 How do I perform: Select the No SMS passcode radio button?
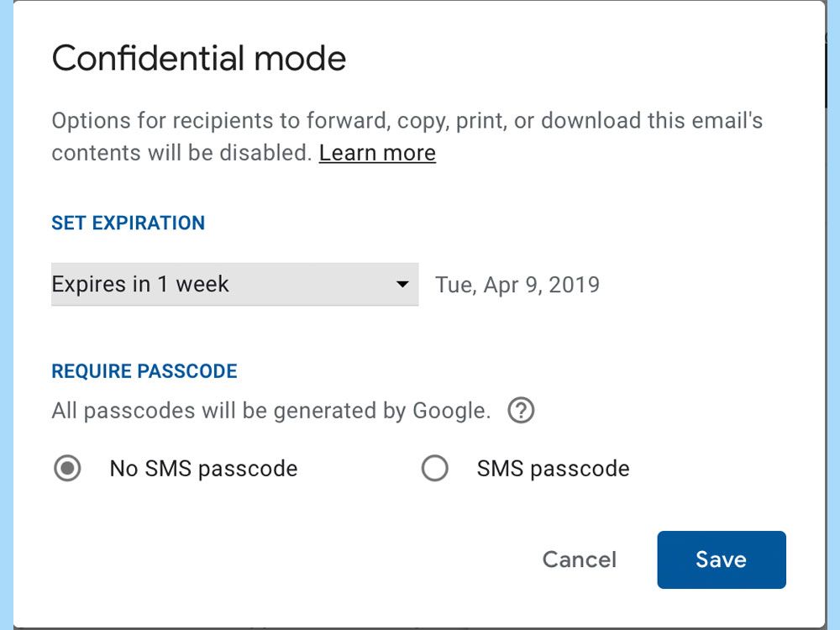[68, 468]
